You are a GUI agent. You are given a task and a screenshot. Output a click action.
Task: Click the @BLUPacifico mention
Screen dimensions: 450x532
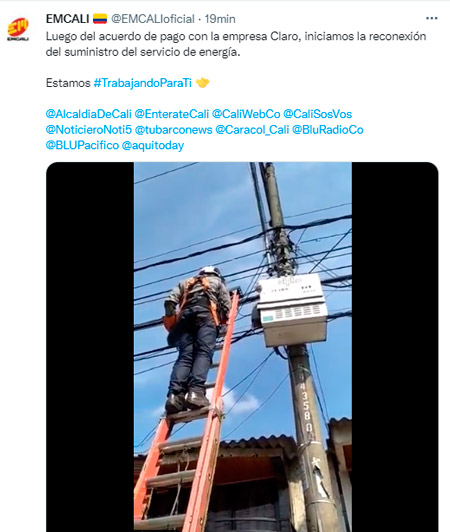click(x=82, y=145)
